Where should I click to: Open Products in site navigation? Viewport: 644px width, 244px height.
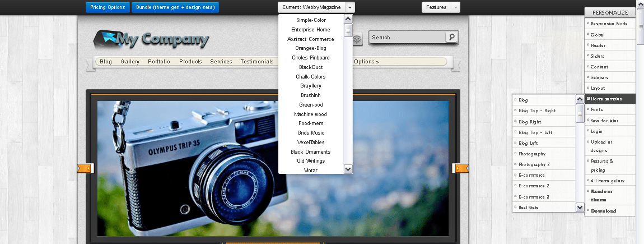click(x=190, y=61)
